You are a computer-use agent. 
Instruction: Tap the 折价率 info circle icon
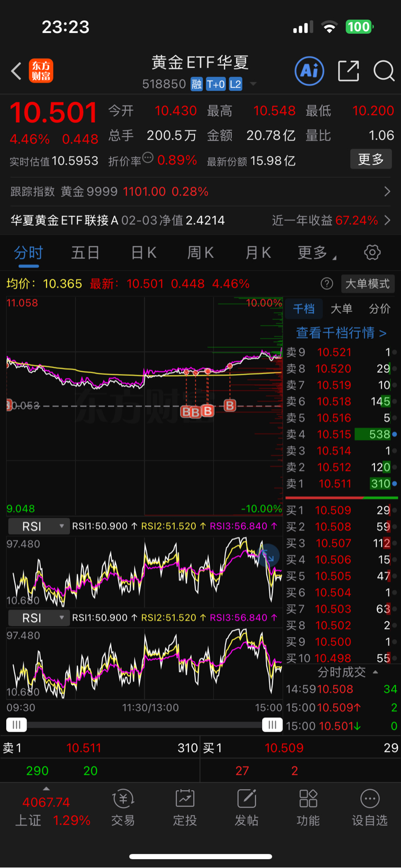click(x=148, y=158)
